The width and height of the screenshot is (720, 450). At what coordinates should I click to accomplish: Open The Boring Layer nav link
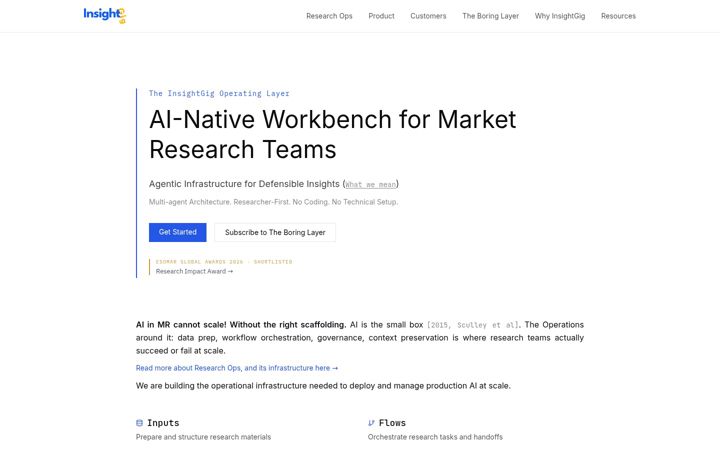490,16
